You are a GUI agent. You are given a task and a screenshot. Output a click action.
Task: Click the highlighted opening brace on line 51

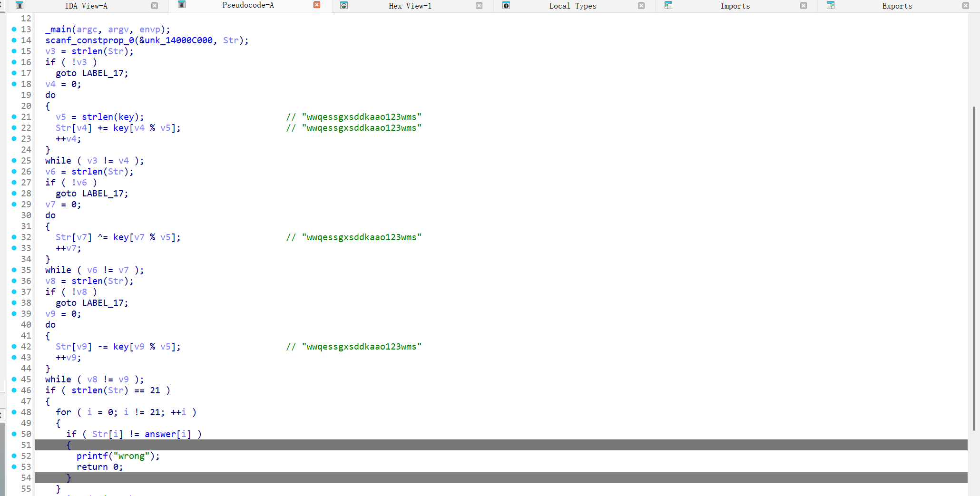69,445
